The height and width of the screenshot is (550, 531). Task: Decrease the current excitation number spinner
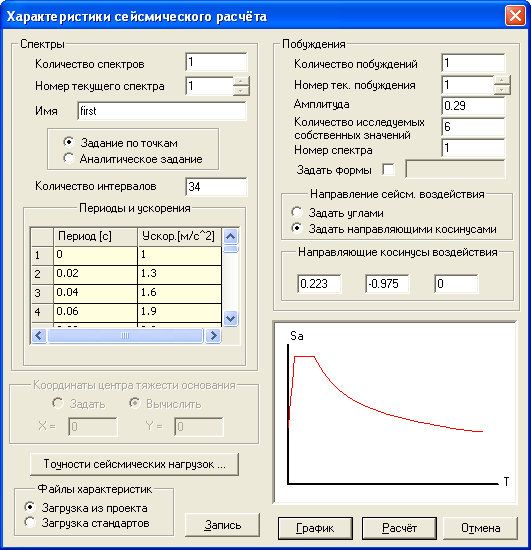pos(502,90)
